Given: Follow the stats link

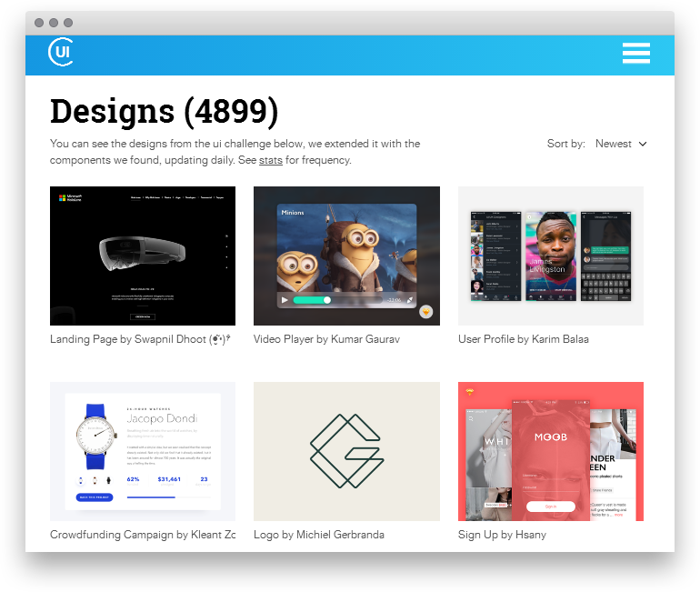Looking at the screenshot, I should pos(271,160).
